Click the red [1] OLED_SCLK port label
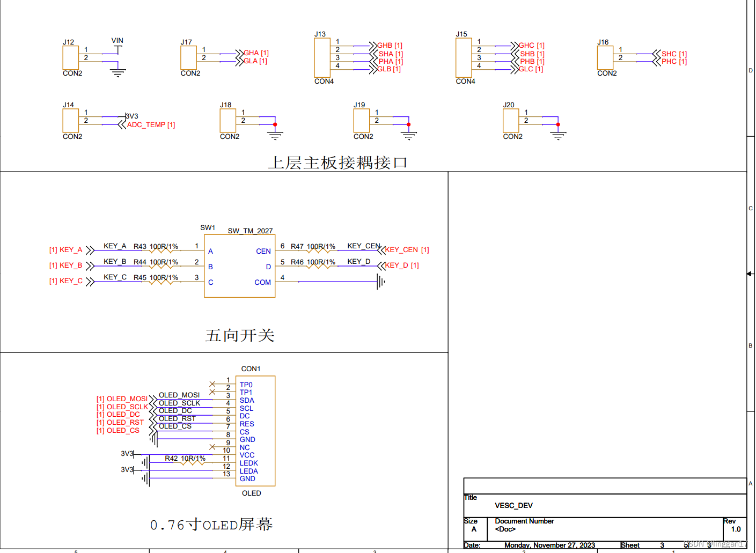This screenshot has height=553, width=756. click(x=122, y=407)
